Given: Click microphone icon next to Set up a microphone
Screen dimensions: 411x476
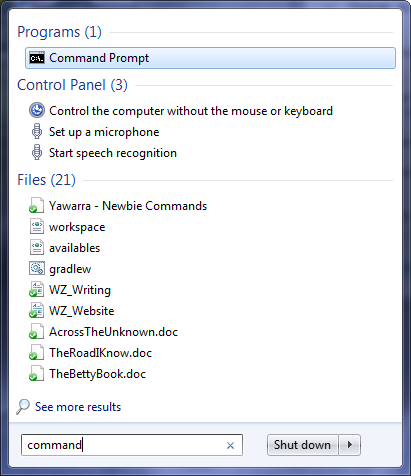Looking at the screenshot, I should pyautogui.click(x=37, y=131).
